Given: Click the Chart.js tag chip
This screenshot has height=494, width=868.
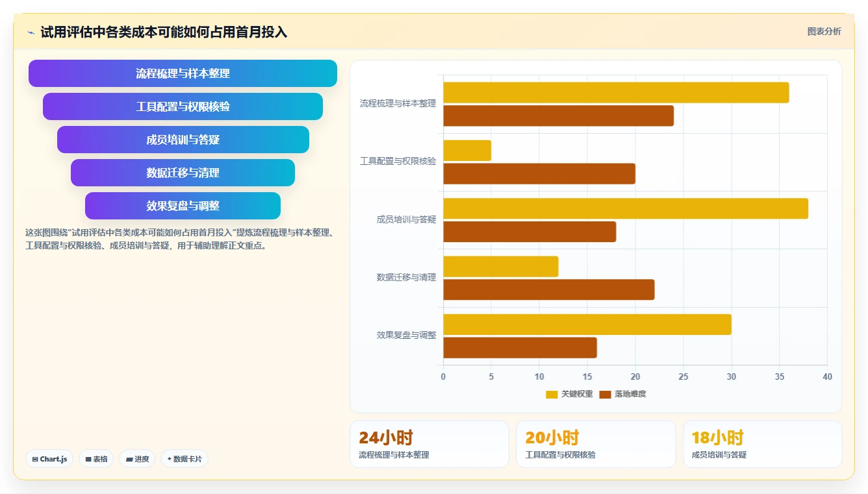Looking at the screenshot, I should coord(49,459).
